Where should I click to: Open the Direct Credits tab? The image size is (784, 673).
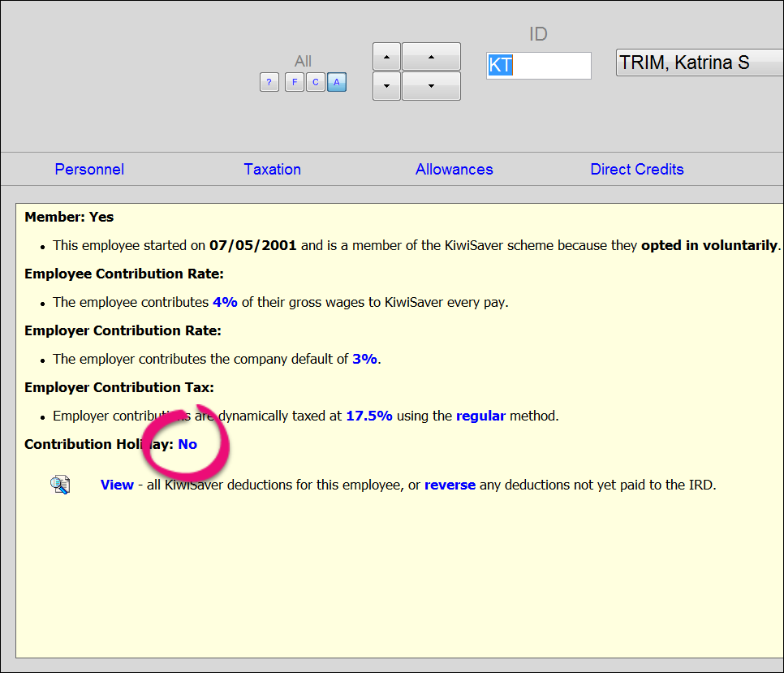(x=637, y=170)
